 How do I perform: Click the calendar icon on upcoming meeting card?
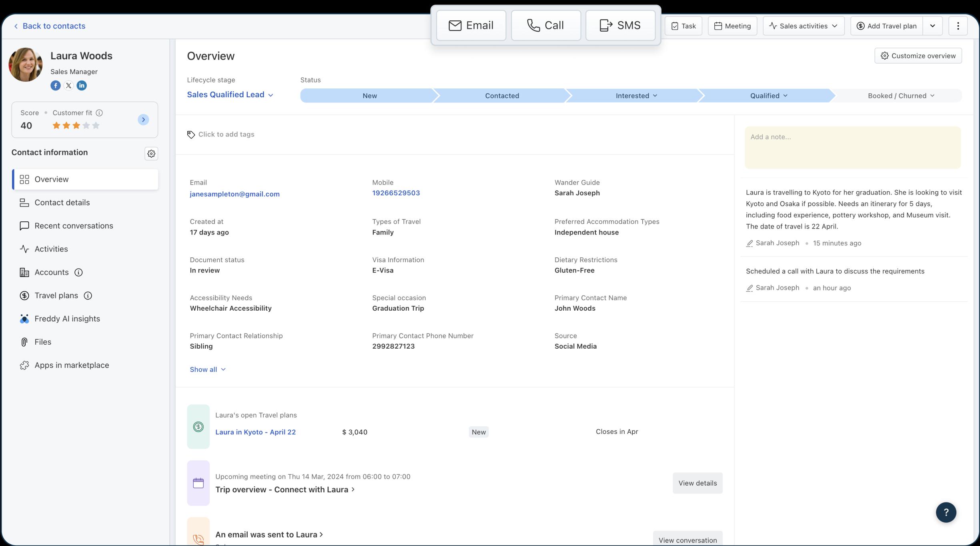tap(198, 483)
